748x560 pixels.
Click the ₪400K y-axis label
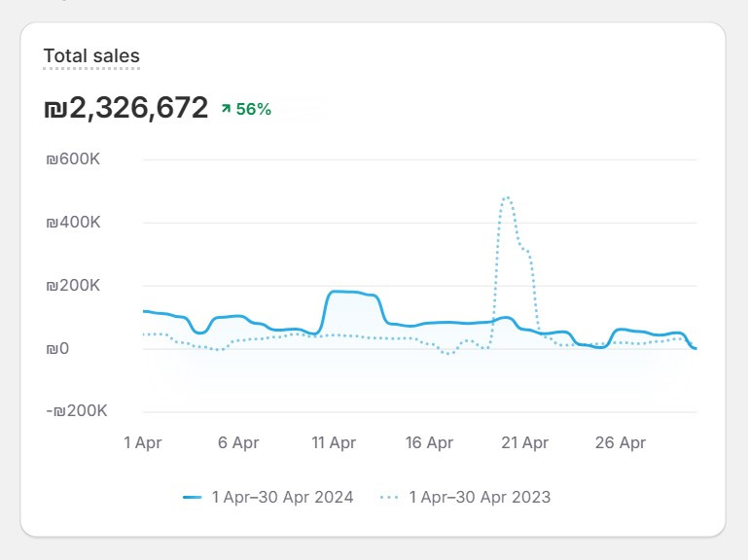pyautogui.click(x=73, y=223)
